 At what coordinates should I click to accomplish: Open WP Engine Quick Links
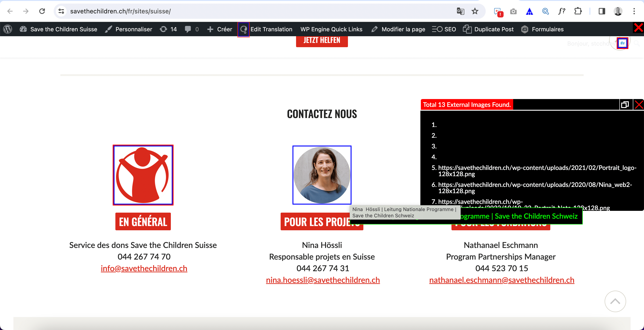[331, 29]
